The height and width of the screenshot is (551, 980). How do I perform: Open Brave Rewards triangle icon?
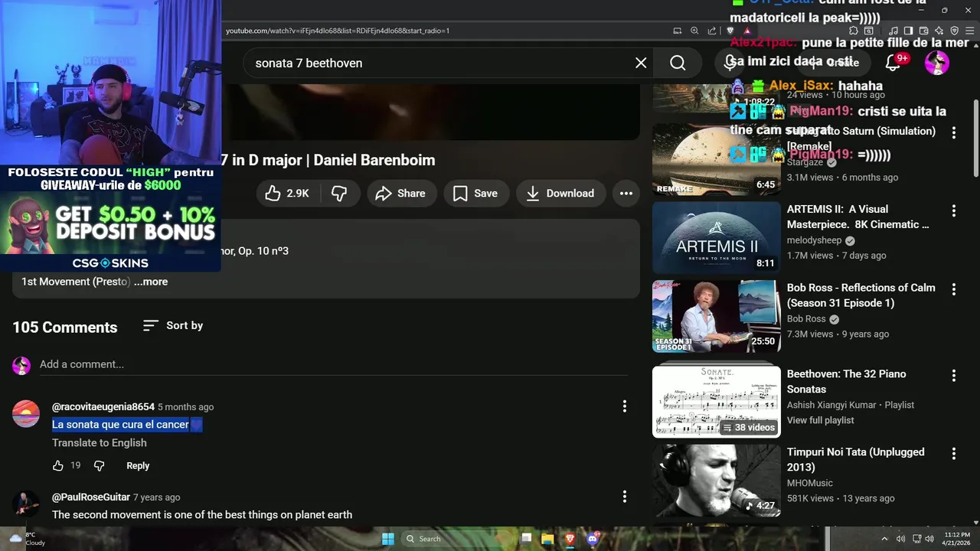(747, 31)
